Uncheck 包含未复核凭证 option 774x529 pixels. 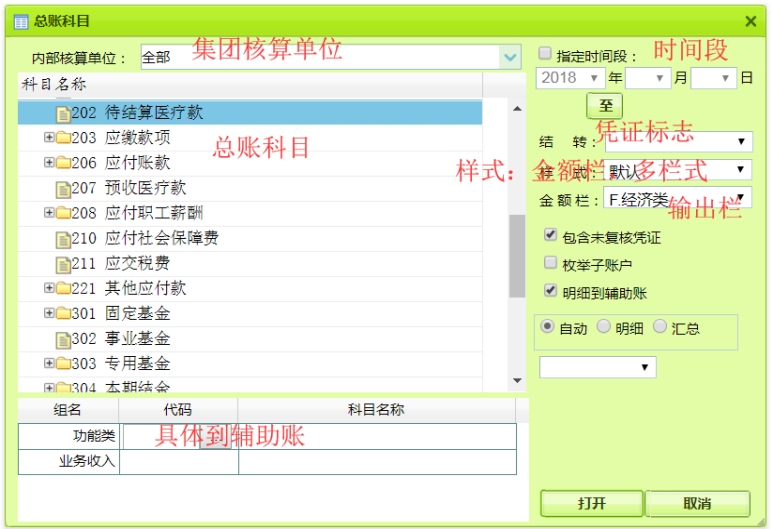pos(550,235)
